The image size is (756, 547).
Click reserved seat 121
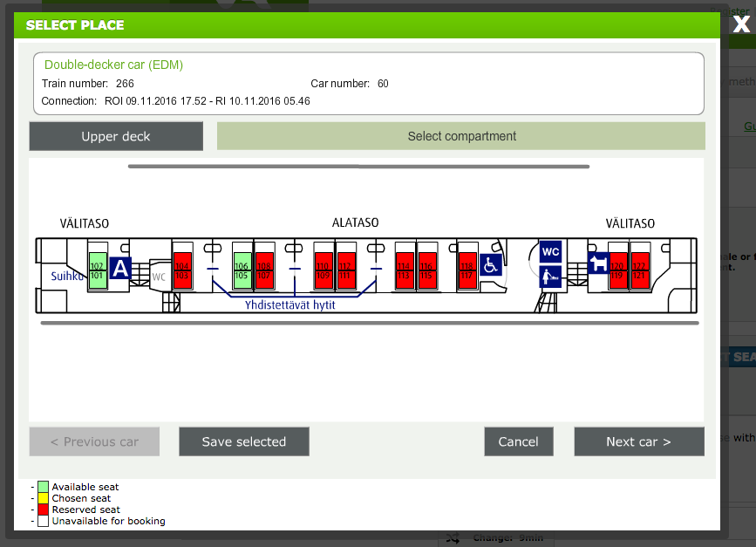(640, 280)
